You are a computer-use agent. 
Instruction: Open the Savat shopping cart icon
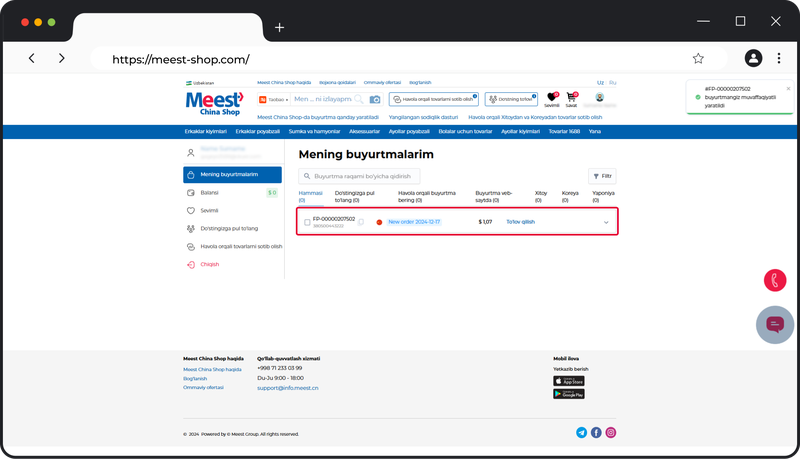[572, 98]
